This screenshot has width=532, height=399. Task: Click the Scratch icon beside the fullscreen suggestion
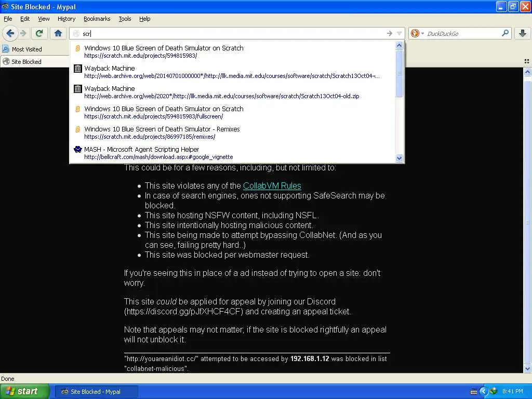tap(78, 109)
